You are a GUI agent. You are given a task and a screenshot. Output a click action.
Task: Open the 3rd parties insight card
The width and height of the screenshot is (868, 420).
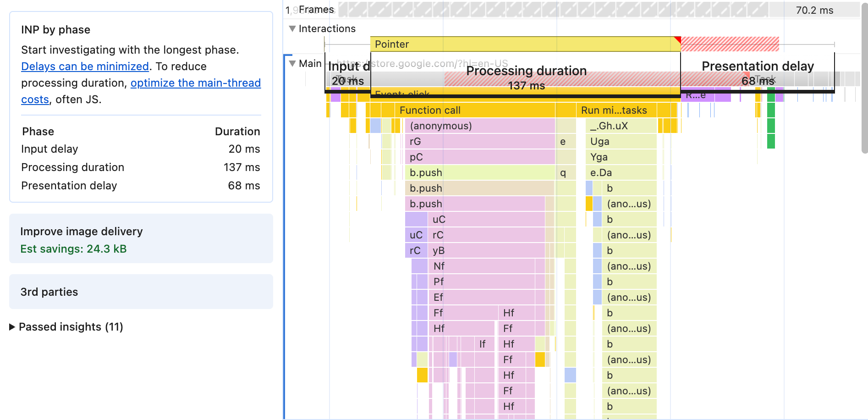pos(141,292)
